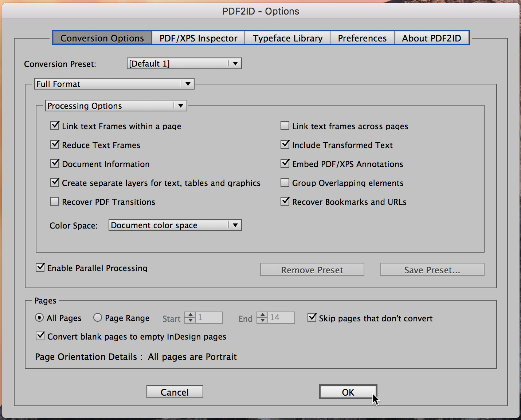Select the All Pages radio button

(39, 318)
